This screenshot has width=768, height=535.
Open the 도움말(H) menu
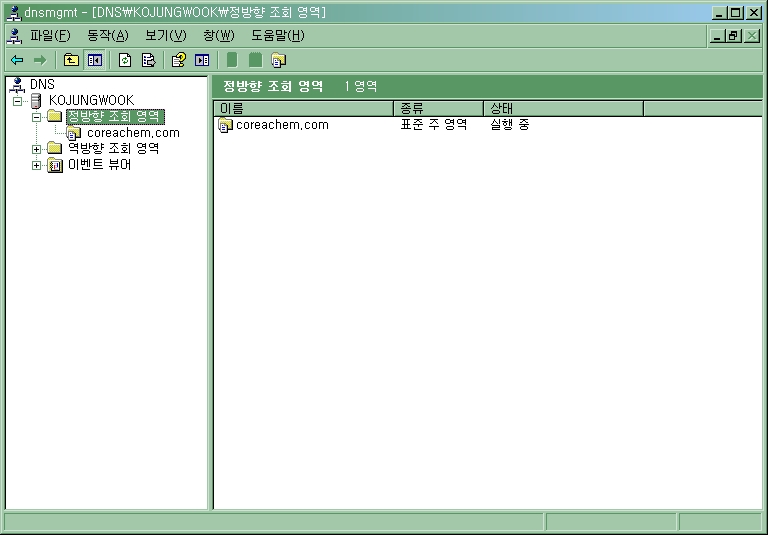tap(278, 36)
